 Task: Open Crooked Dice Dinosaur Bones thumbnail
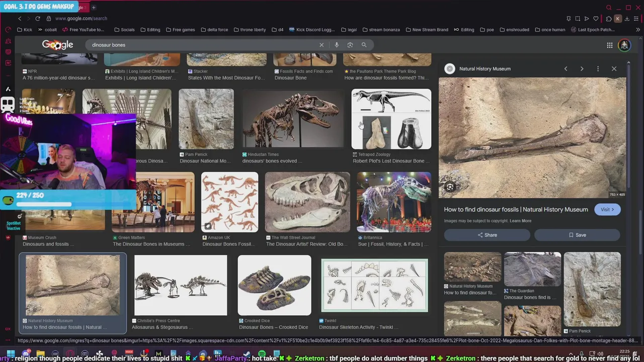[274, 285]
